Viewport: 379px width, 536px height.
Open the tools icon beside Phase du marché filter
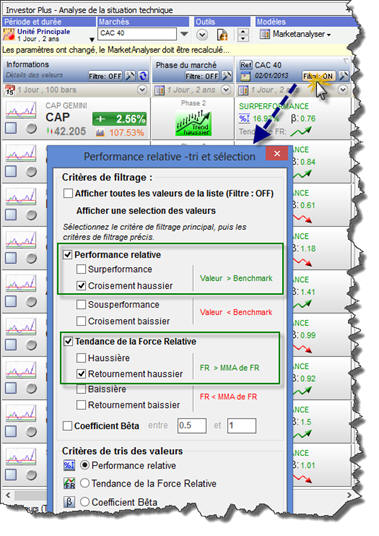click(227, 76)
